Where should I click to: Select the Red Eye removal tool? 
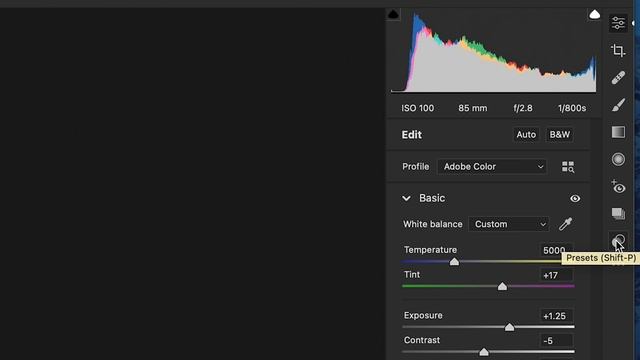[x=618, y=187]
